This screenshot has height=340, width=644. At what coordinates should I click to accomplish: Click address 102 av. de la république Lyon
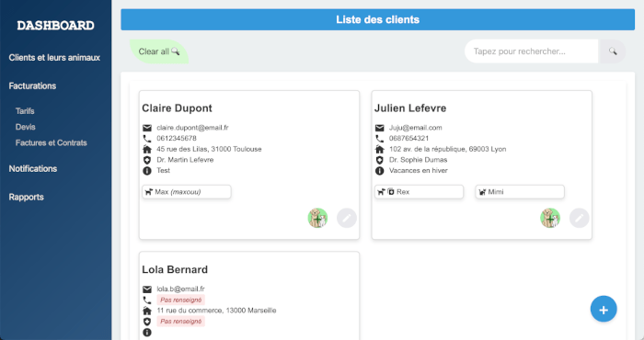coord(448,149)
